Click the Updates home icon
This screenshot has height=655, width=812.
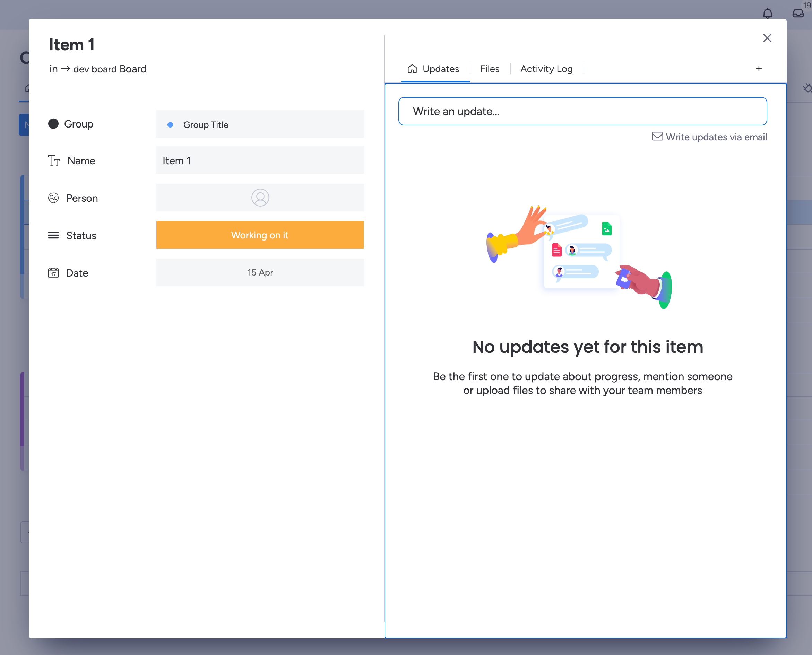pyautogui.click(x=412, y=68)
